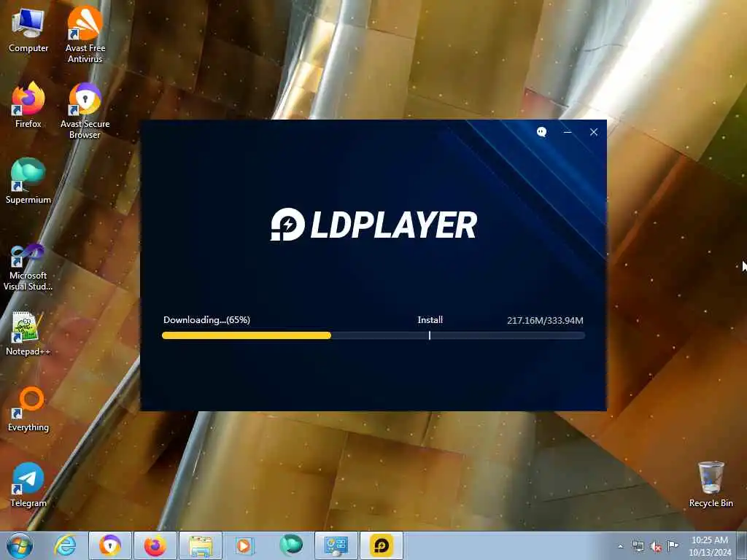
Task: Select the Firefox desktop shortcut
Action: pos(28,105)
